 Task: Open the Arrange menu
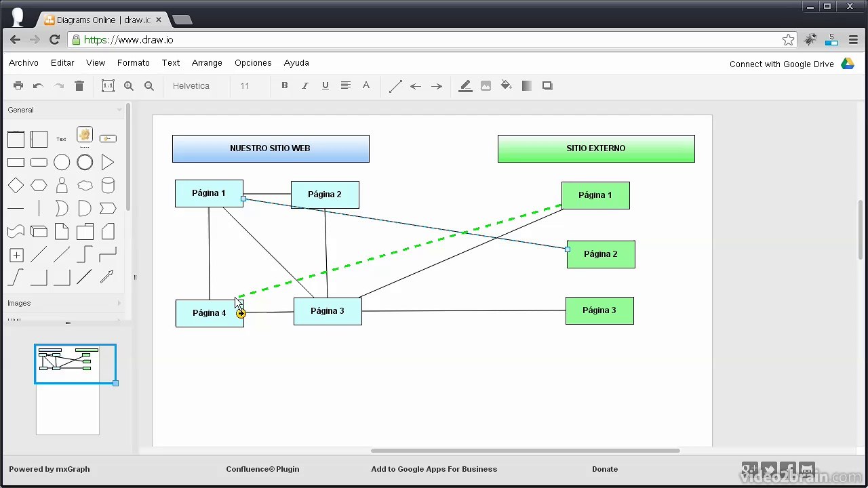pyautogui.click(x=207, y=63)
